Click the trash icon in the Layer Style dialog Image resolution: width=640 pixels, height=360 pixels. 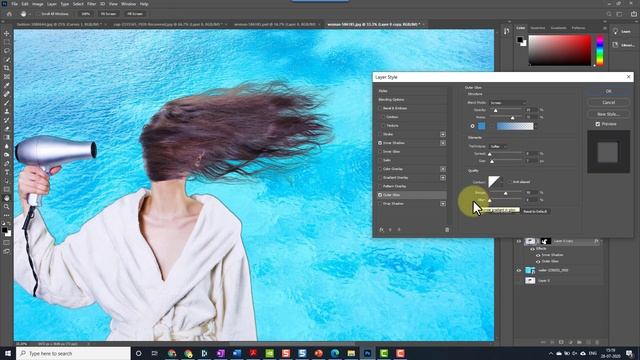[447, 230]
